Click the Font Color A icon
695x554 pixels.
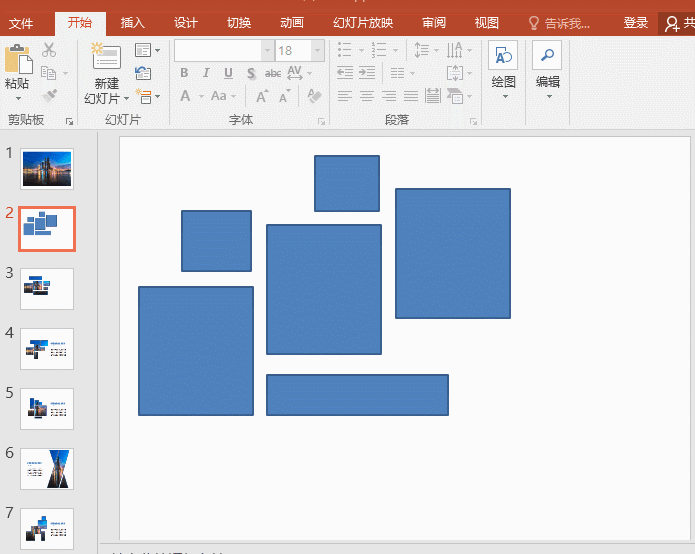(185, 96)
